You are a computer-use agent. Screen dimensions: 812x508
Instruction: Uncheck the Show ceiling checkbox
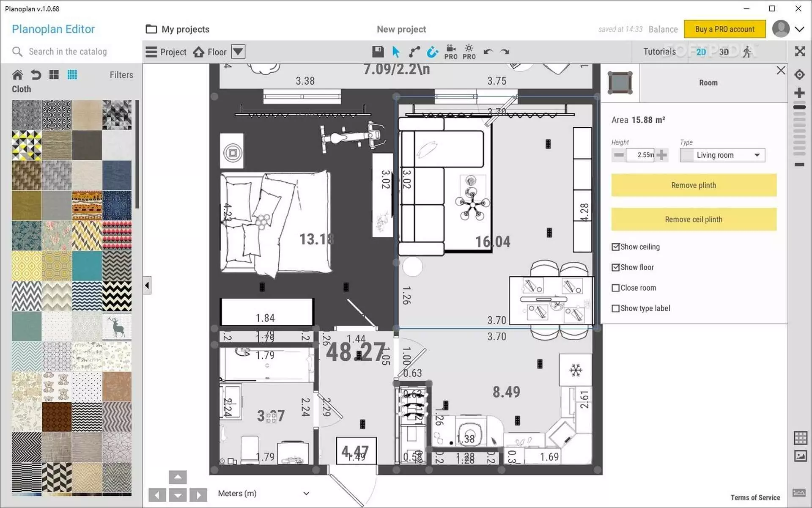tap(616, 247)
